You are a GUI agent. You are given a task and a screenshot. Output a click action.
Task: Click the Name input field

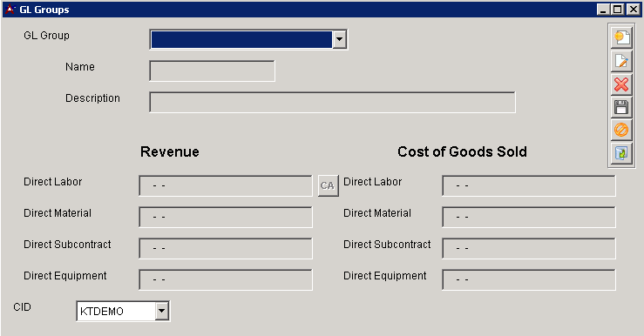[212, 71]
